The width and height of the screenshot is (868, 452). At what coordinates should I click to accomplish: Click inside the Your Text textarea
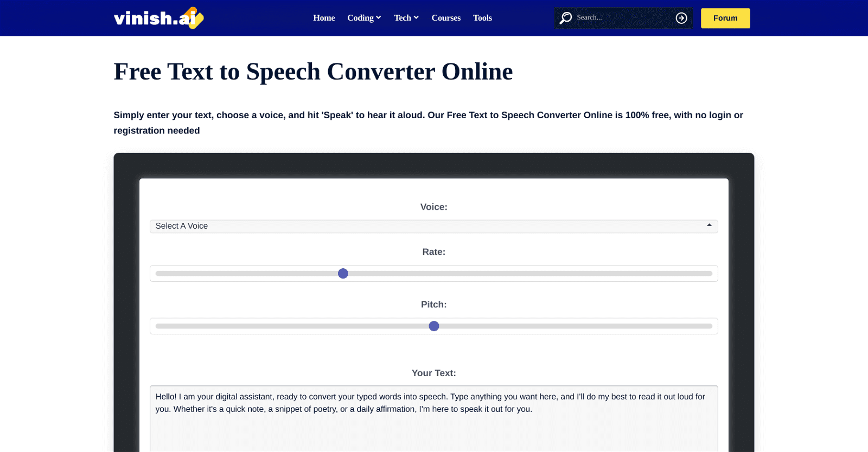[x=433, y=428]
